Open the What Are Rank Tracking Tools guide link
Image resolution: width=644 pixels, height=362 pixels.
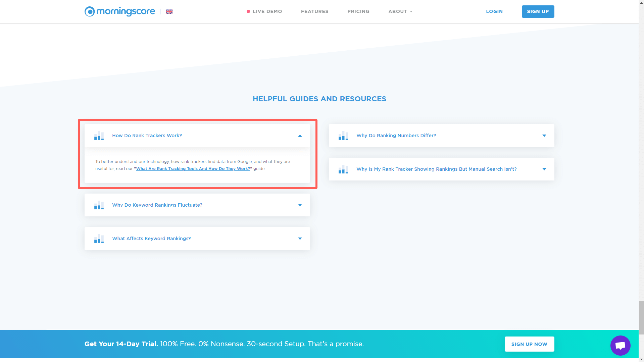[193, 169]
